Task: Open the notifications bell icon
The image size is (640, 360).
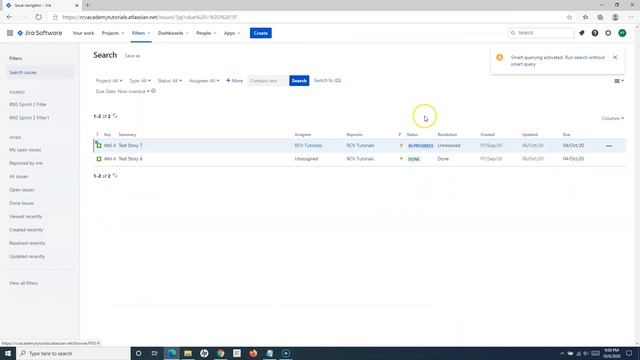Action: 582,33
